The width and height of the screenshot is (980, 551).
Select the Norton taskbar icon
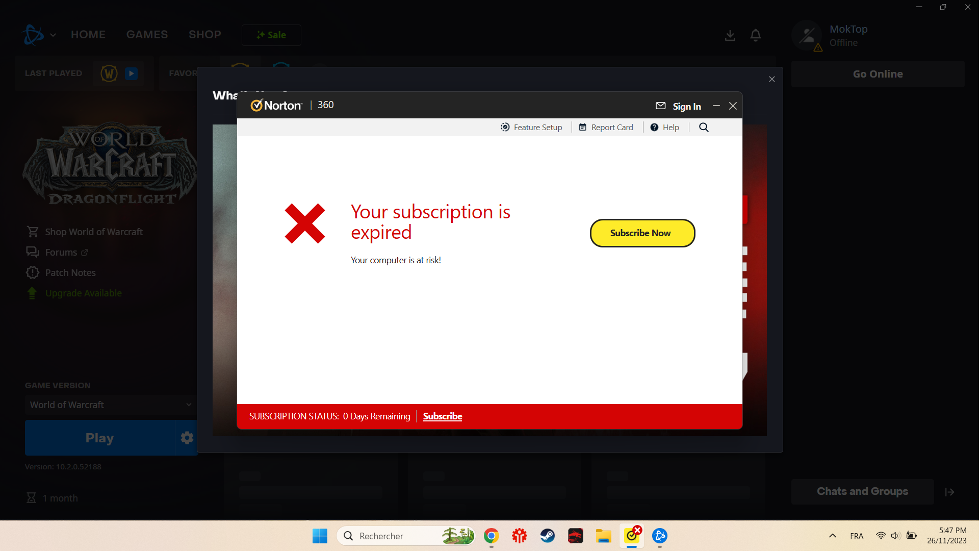(632, 536)
